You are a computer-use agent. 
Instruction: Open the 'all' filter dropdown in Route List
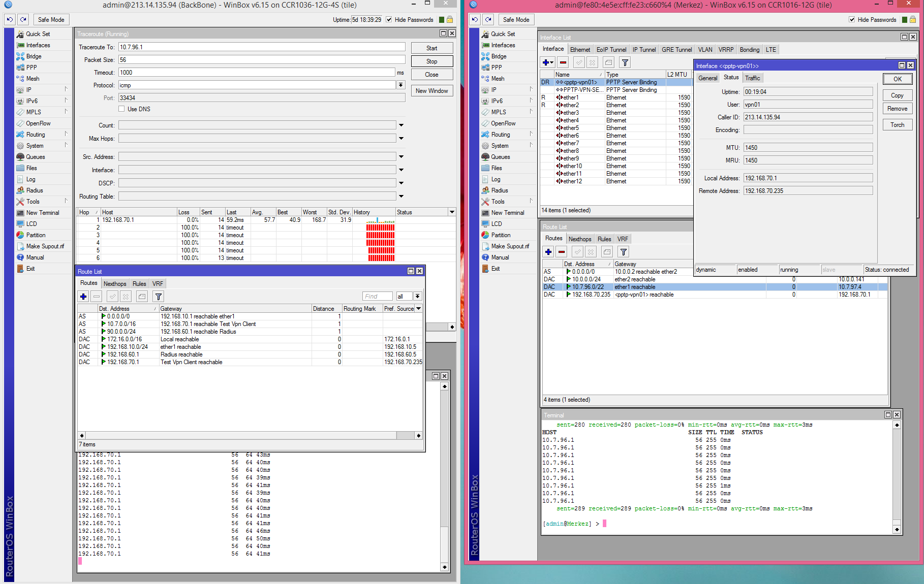pyautogui.click(x=417, y=296)
